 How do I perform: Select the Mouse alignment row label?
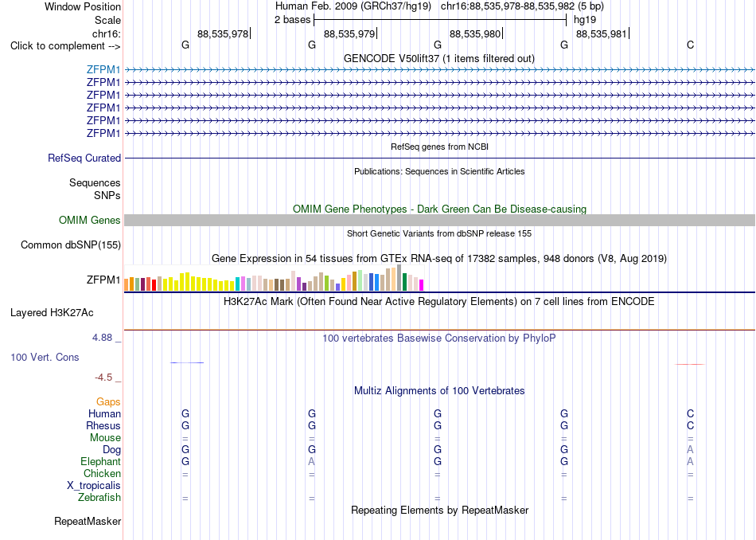click(x=105, y=438)
